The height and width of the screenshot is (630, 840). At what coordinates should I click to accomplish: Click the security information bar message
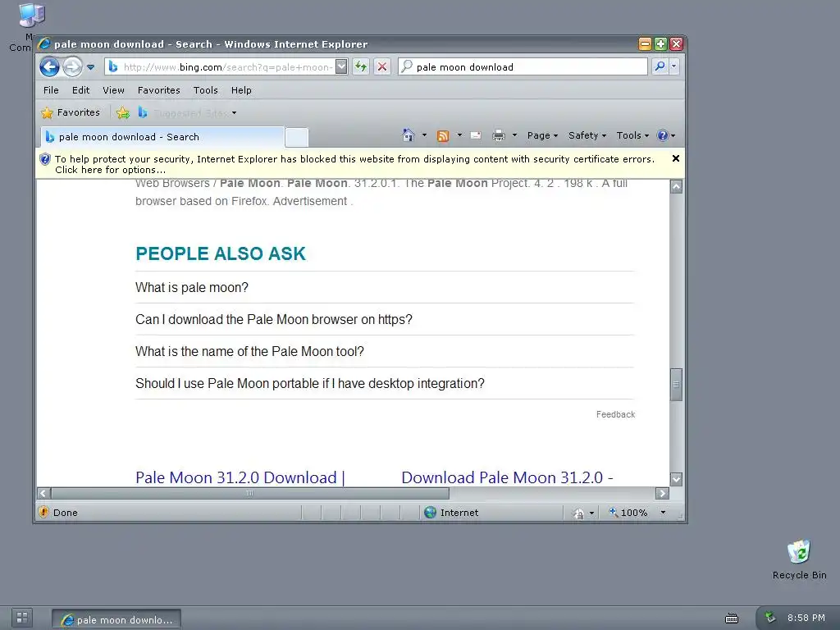[x=354, y=164]
